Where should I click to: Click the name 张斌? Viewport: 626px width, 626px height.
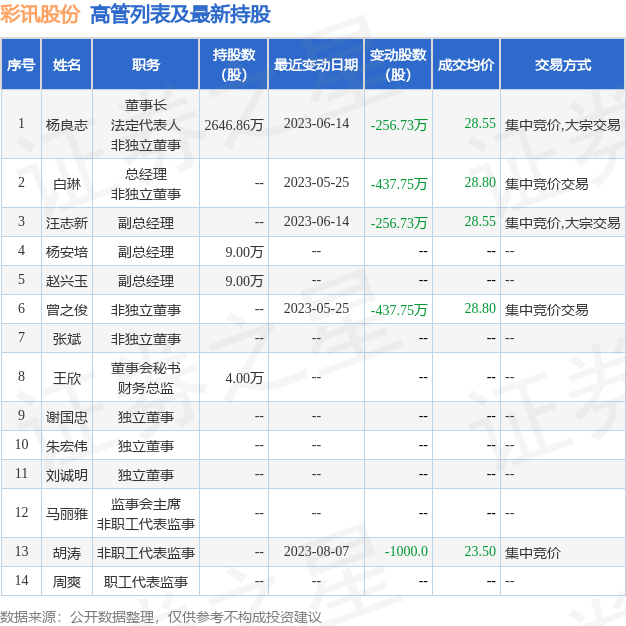67,339
